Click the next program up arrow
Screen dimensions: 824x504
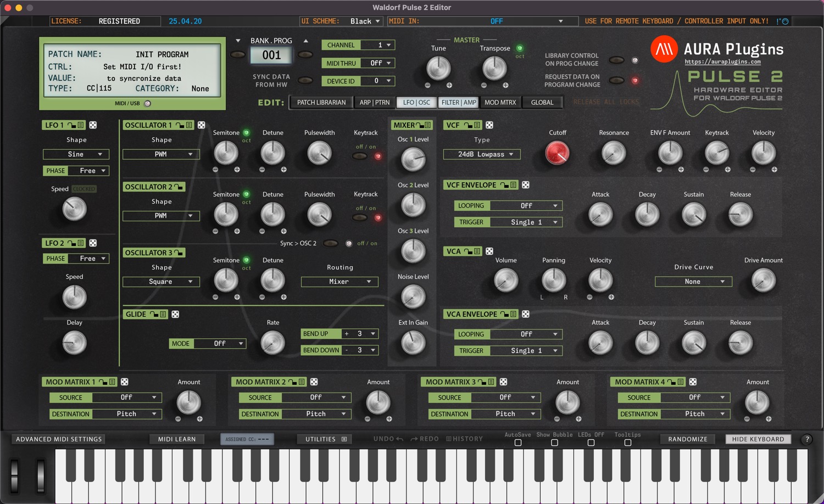click(x=306, y=41)
